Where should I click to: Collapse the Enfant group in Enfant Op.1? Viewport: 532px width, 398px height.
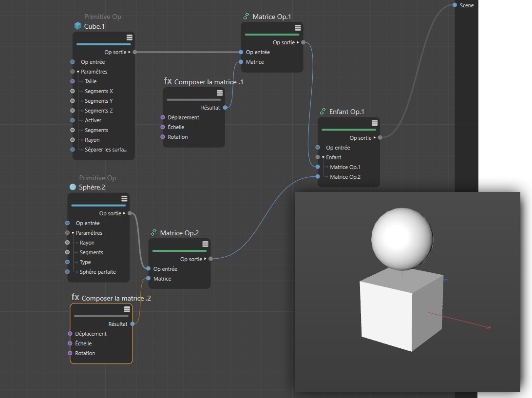(323, 157)
